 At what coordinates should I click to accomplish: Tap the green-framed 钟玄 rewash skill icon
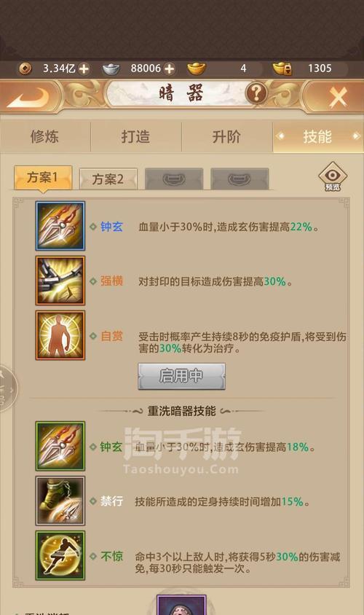coord(60,446)
